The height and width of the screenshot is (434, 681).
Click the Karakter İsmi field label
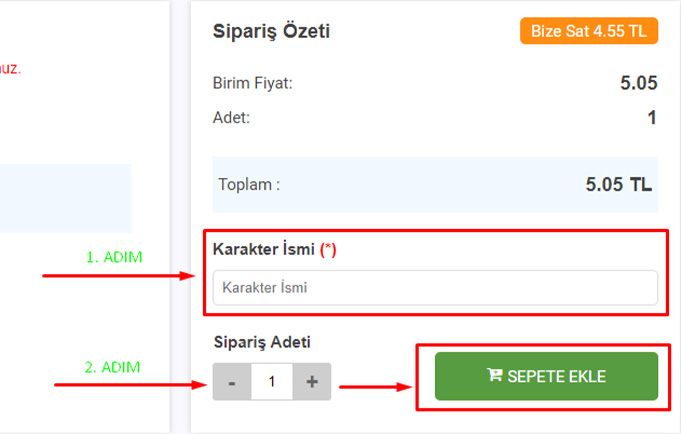coord(264,250)
